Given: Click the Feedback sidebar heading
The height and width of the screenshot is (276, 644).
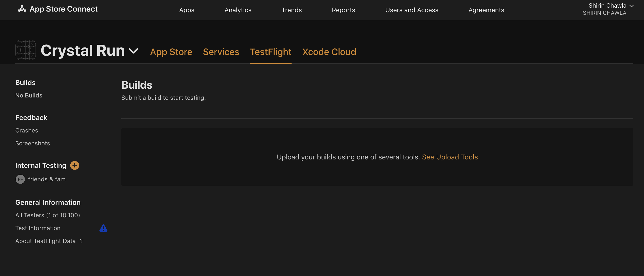Looking at the screenshot, I should pyautogui.click(x=31, y=117).
